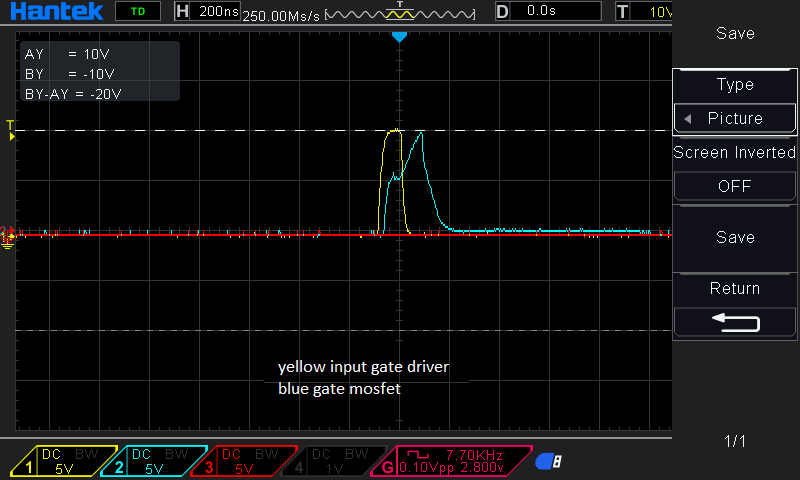Click the T trigger level box
The width and height of the screenshot is (800, 480).
pyautogui.click(x=644, y=11)
